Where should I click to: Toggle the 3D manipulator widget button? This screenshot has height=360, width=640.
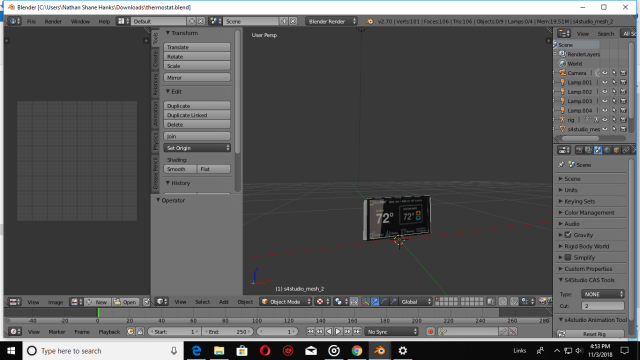(x=365, y=302)
